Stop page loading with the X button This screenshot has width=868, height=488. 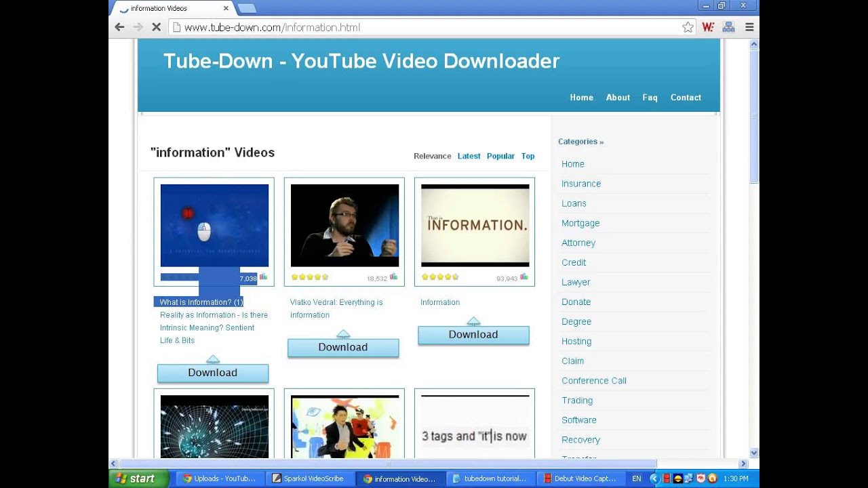[x=156, y=27]
